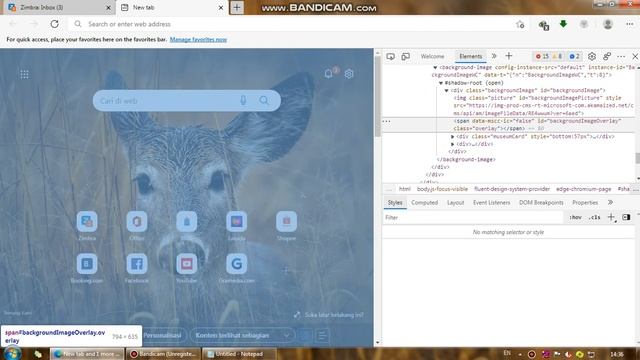
Task: Open the Booking.com quick link tile
Action: [87, 264]
